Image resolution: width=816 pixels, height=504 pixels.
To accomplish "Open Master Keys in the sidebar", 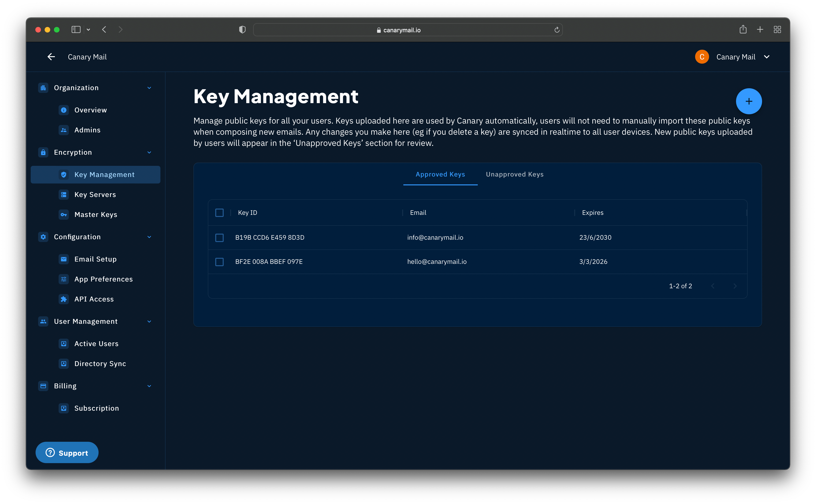I will click(x=96, y=215).
